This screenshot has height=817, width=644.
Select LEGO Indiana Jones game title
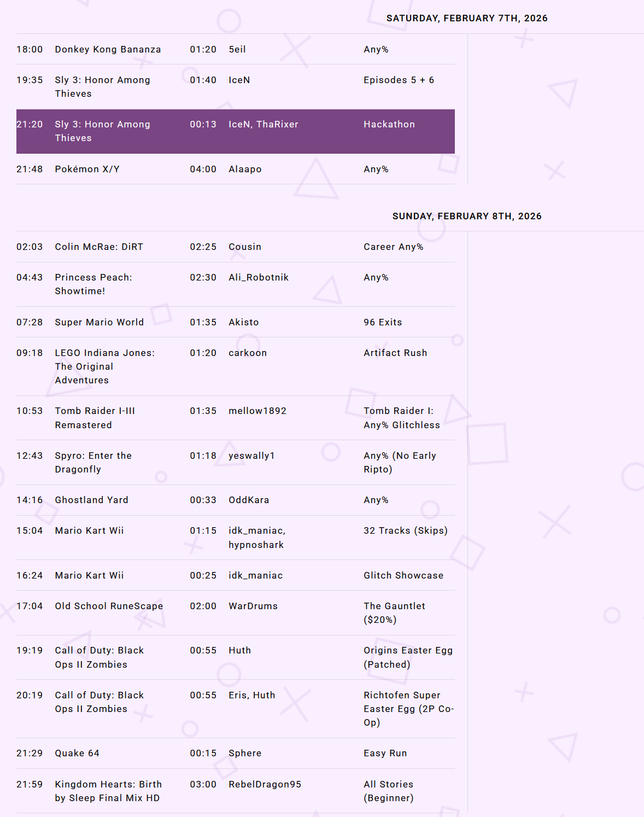pos(105,366)
